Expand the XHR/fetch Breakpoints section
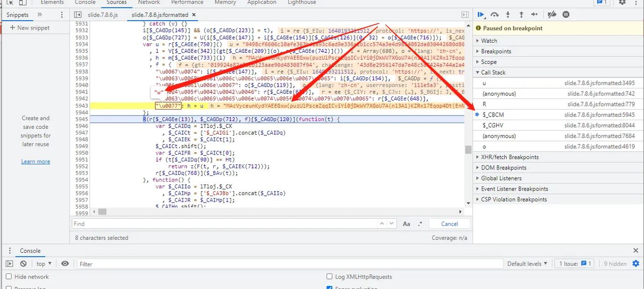 click(509, 157)
